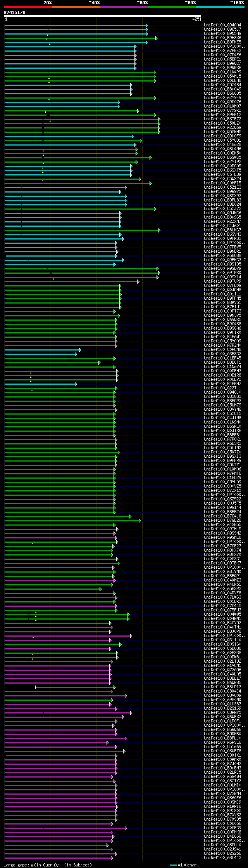Select label UniRef100_B4FBH7

pyautogui.click(x=222, y=384)
